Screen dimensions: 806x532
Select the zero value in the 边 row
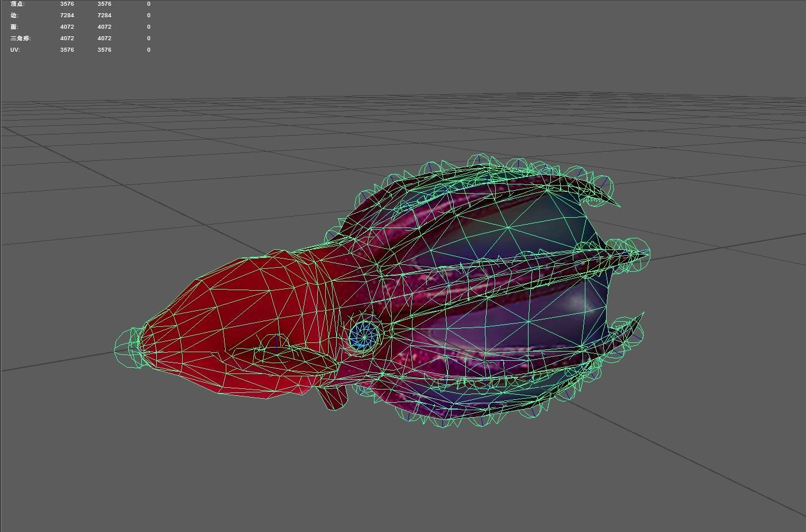pyautogui.click(x=149, y=16)
